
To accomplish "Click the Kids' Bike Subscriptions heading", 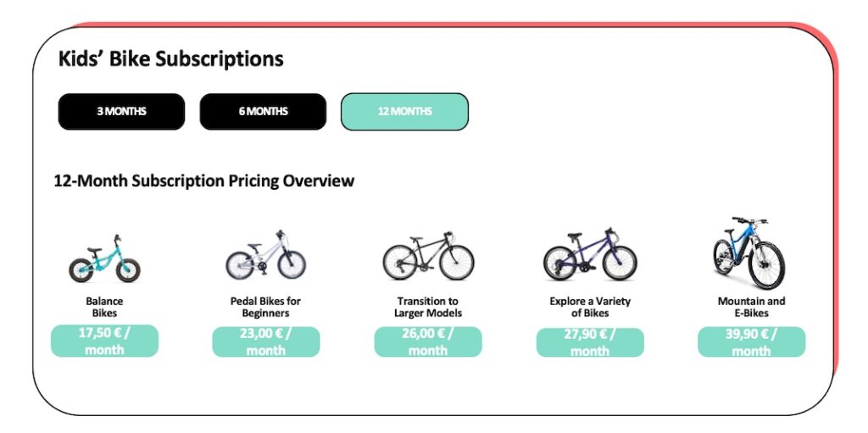I will [171, 58].
